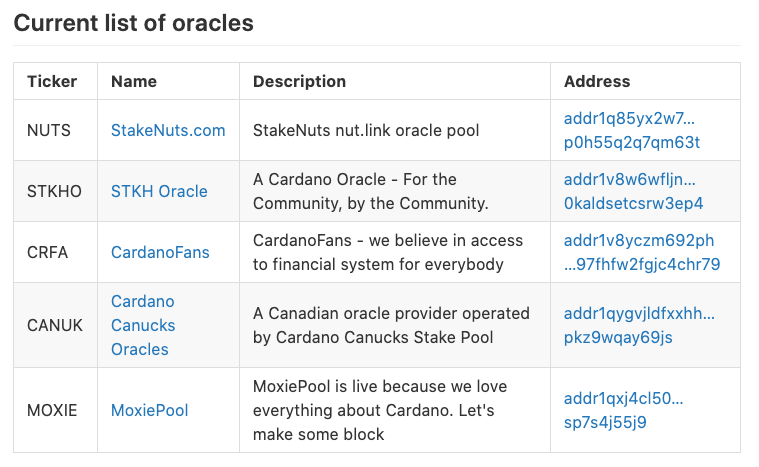
Task: Open the CANUK address addr1qygvjldfxxhh link
Action: 639,325
